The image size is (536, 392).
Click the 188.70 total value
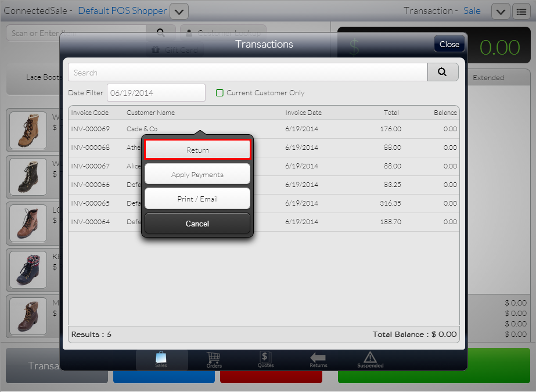click(x=391, y=222)
